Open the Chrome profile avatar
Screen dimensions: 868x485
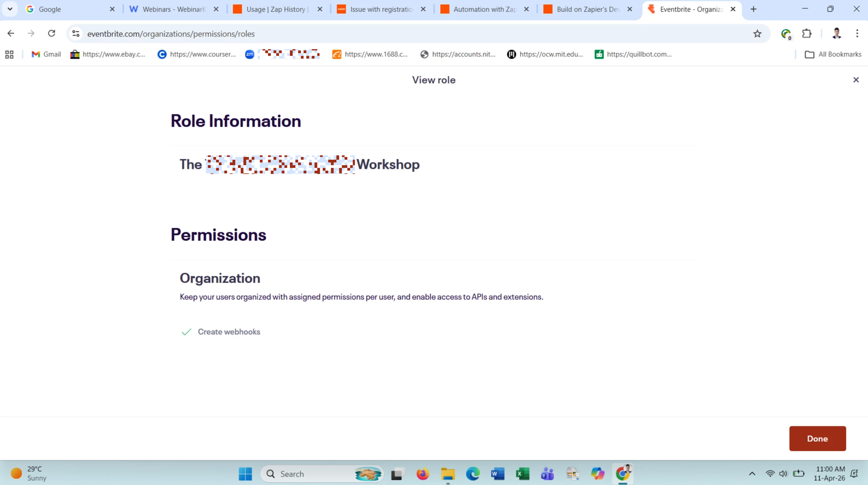coord(836,34)
